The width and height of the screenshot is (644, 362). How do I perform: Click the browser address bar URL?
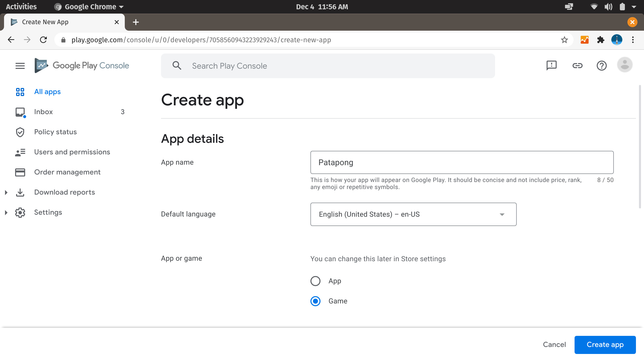pos(201,40)
